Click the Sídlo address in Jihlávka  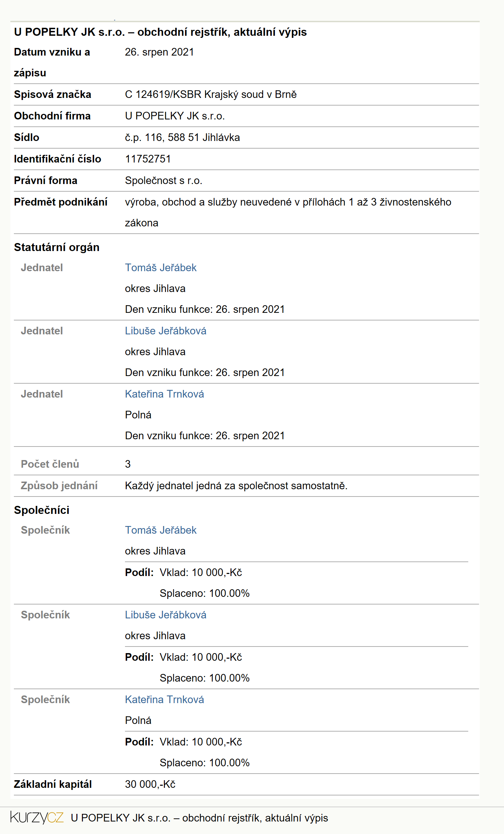point(182,137)
